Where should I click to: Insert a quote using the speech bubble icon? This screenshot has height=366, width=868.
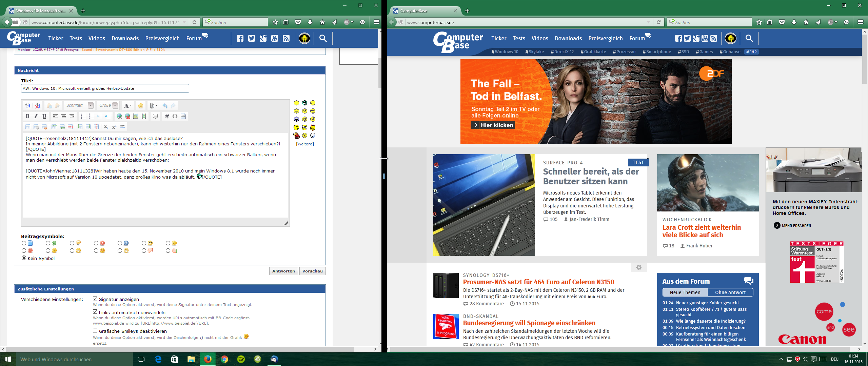point(155,116)
